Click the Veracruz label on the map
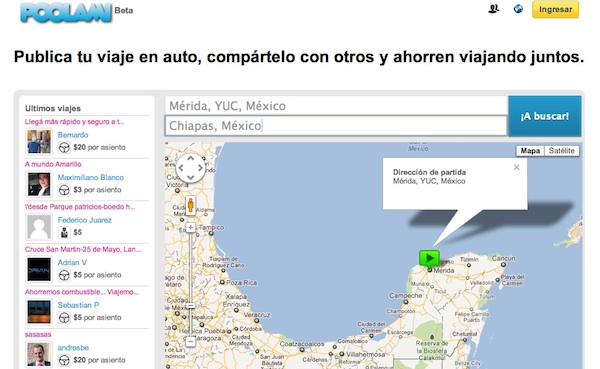The width and height of the screenshot is (600, 369). 256,315
